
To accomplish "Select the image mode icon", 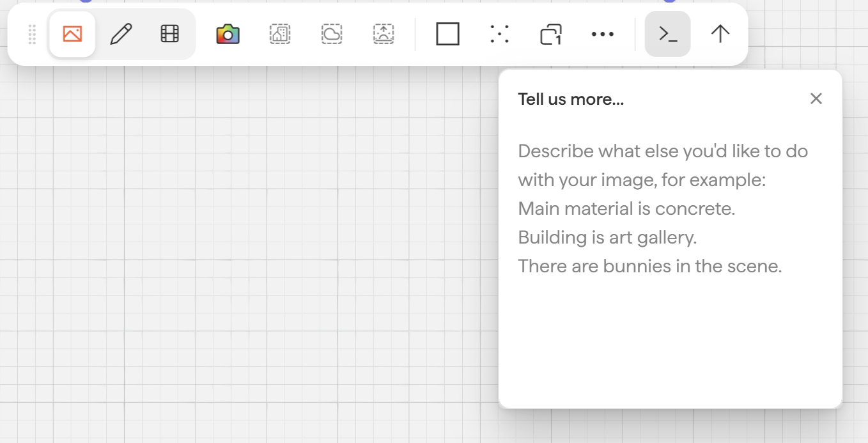I will click(x=72, y=34).
